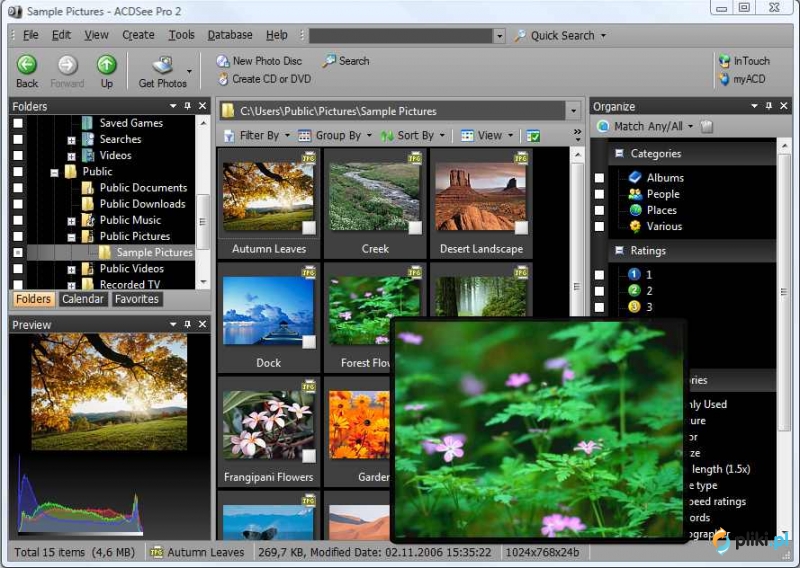Viewport: 800px width, 568px height.
Task: Check the Albums category checkbox
Action: click(x=599, y=178)
